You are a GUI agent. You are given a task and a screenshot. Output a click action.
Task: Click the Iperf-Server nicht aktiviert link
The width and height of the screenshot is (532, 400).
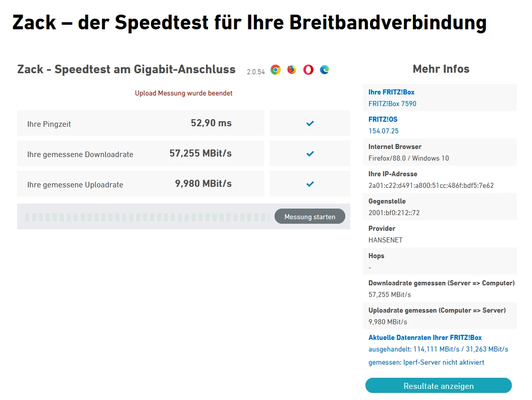[427, 362]
